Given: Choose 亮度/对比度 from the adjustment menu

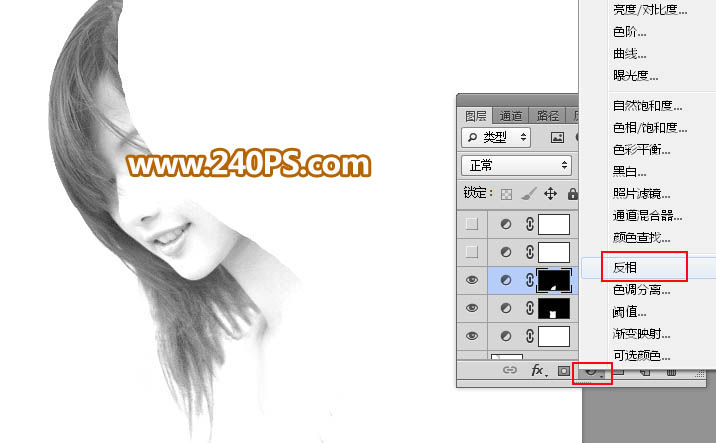Looking at the screenshot, I should point(650,10).
